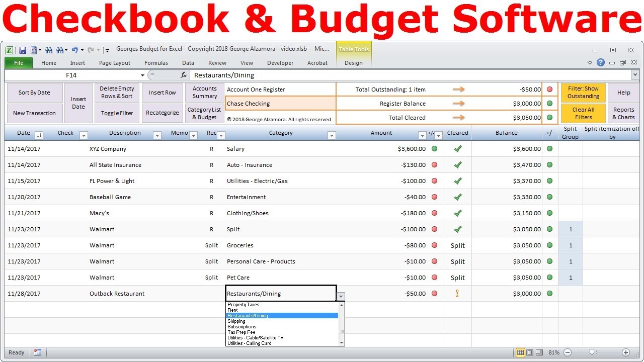The width and height of the screenshot is (644, 362).
Task: Open the Date column filter dropdown
Action: pyautogui.click(x=39, y=135)
